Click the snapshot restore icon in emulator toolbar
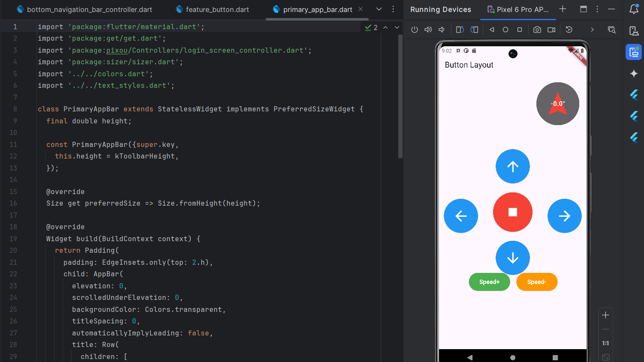644x362 pixels. (569, 30)
